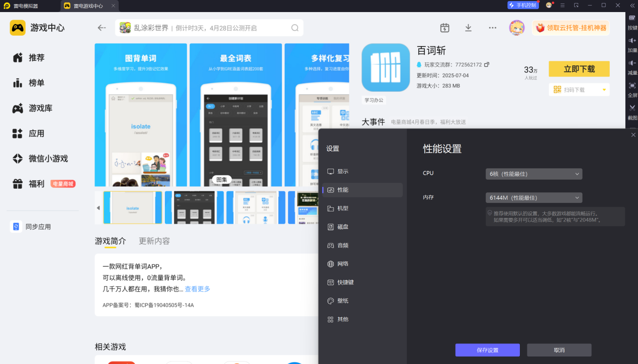Select the second dark screenshot thumbnail

tap(194, 207)
